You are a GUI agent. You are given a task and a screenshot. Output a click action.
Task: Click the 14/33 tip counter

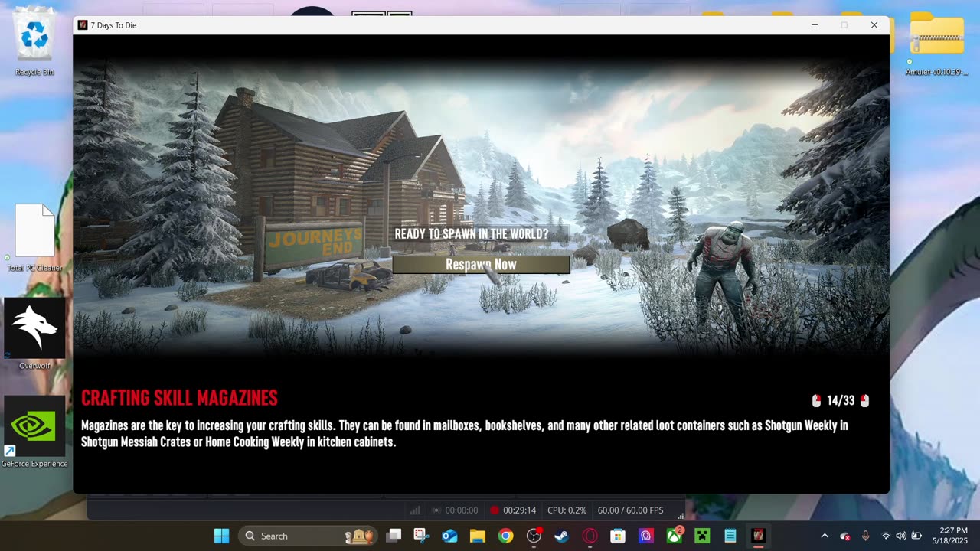841,400
